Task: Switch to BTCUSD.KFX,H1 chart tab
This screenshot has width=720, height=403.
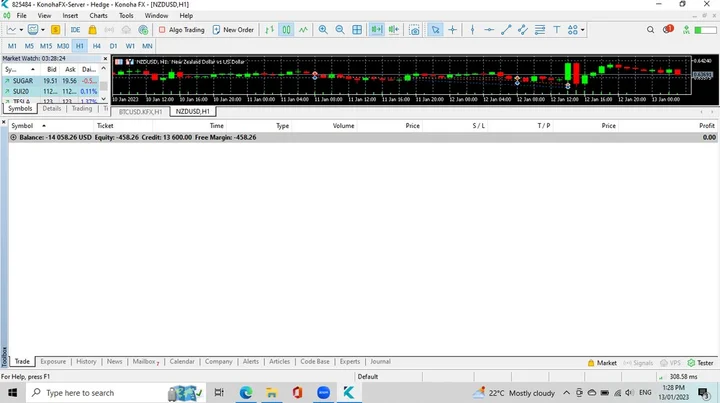Action: pos(140,112)
